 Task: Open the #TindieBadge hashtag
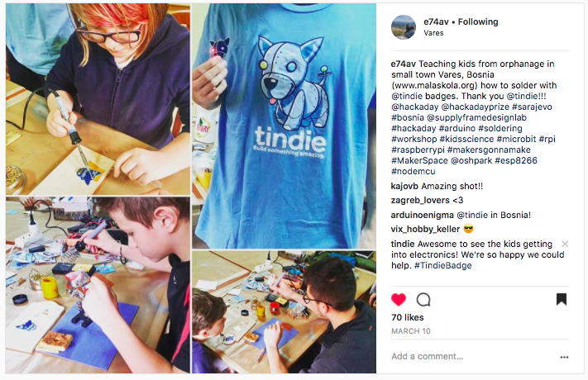point(443,266)
